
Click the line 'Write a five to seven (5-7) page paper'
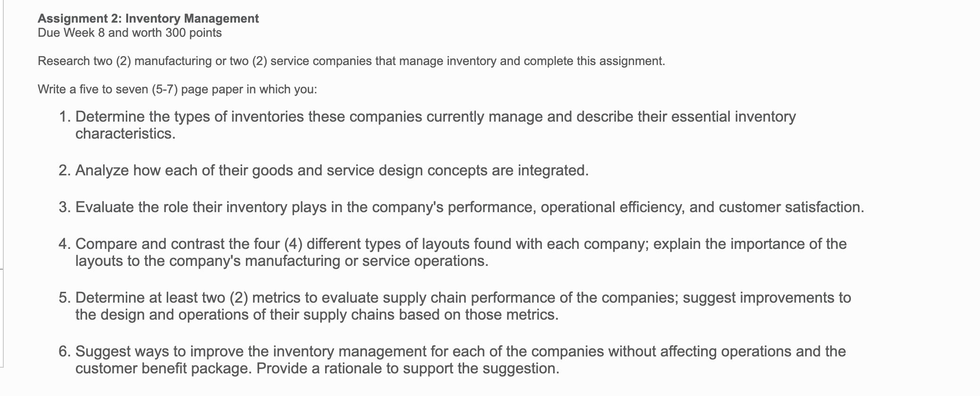(x=178, y=90)
